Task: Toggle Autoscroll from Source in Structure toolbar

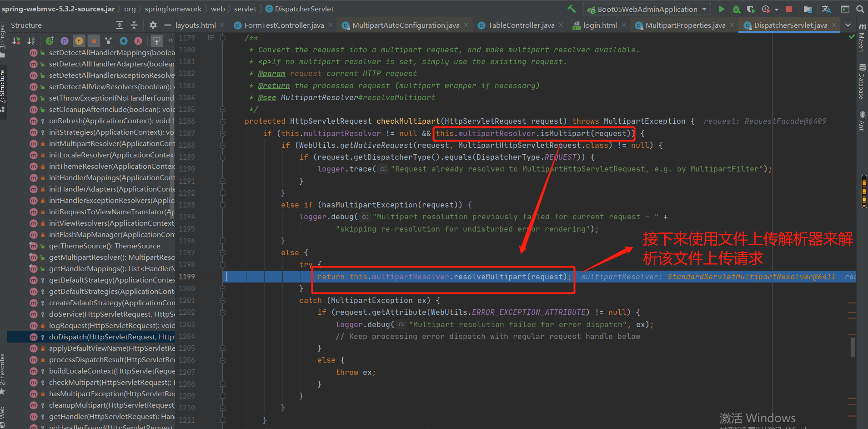Action: point(156,41)
